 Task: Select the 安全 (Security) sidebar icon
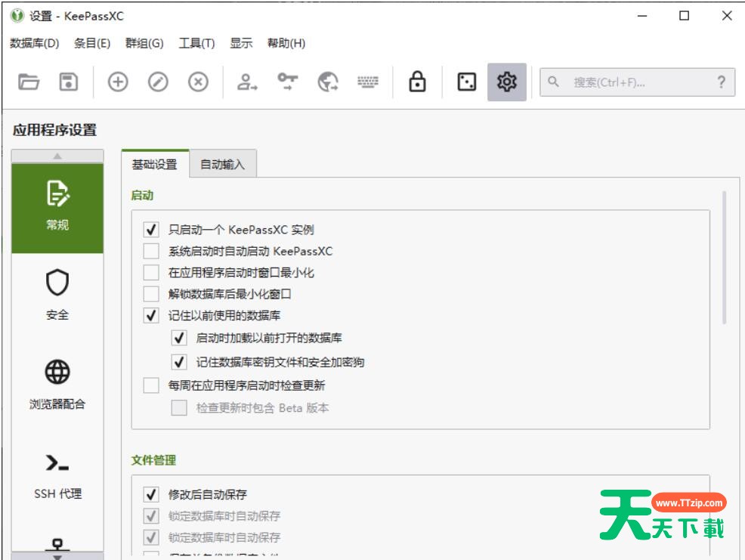[x=57, y=295]
